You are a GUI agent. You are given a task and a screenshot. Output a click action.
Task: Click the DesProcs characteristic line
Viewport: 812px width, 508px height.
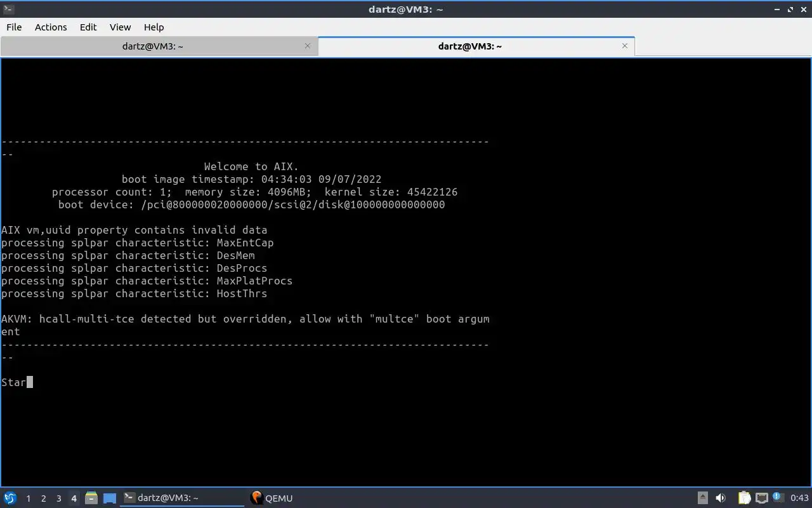point(134,269)
